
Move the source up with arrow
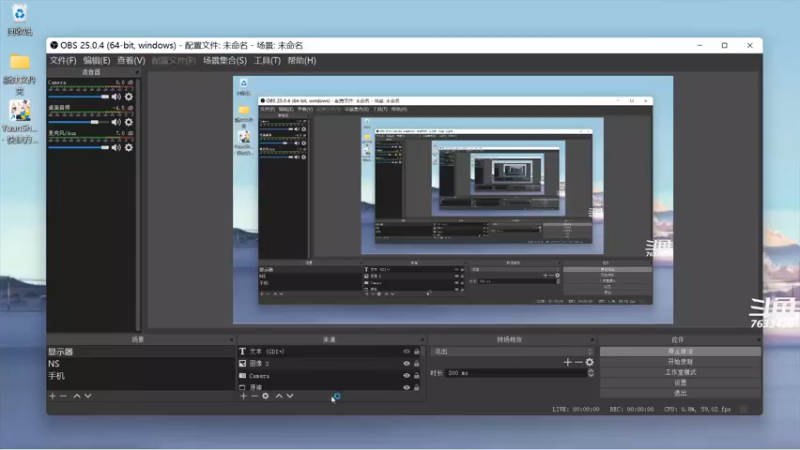279,396
